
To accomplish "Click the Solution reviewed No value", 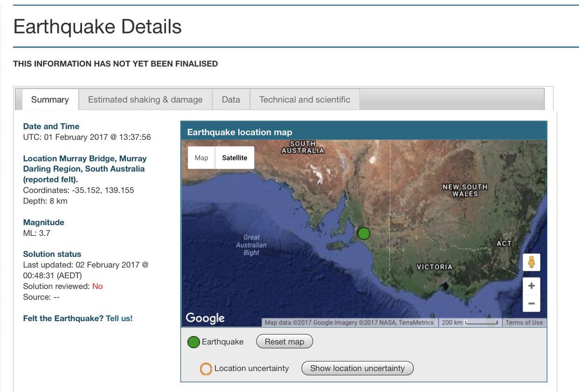I will [x=97, y=286].
